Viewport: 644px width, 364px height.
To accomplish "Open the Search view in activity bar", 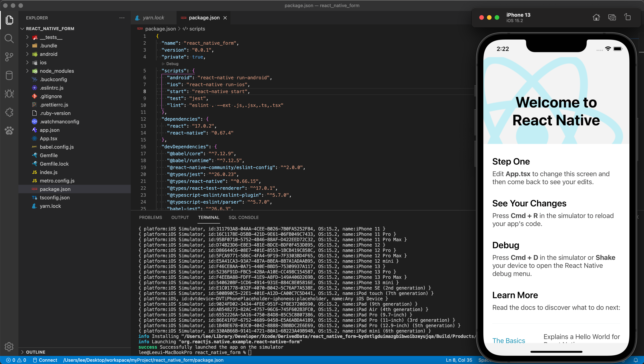I will pos(9,39).
